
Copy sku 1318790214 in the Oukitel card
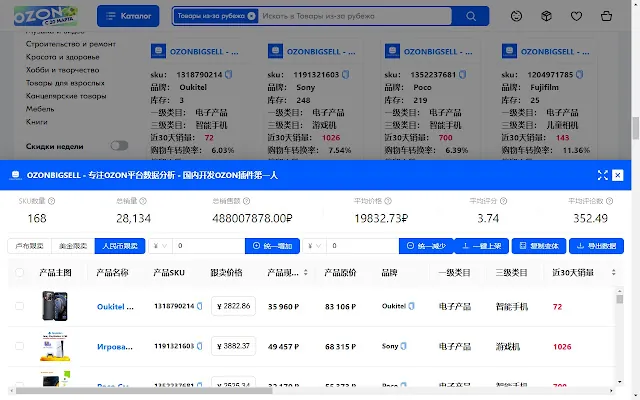[x=229, y=74]
